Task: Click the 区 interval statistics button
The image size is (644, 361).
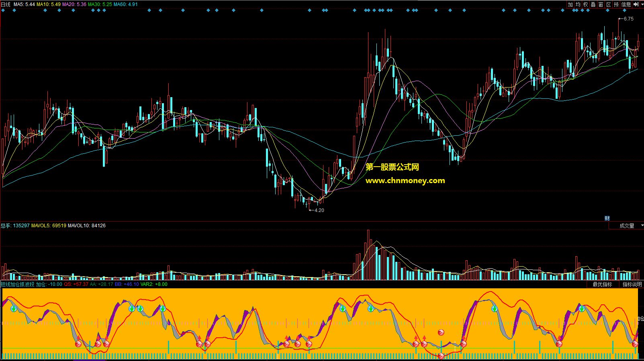Action: [609, 4]
